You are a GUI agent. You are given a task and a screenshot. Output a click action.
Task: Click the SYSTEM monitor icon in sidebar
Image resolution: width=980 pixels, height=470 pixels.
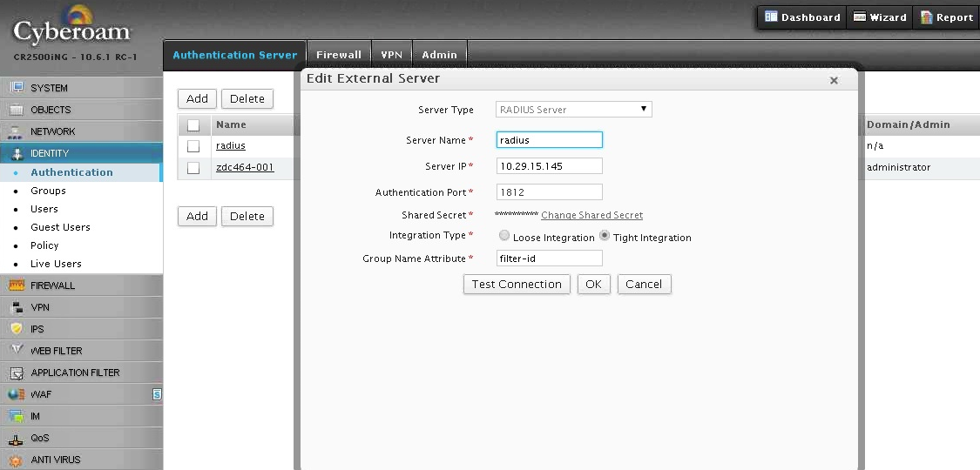16,87
